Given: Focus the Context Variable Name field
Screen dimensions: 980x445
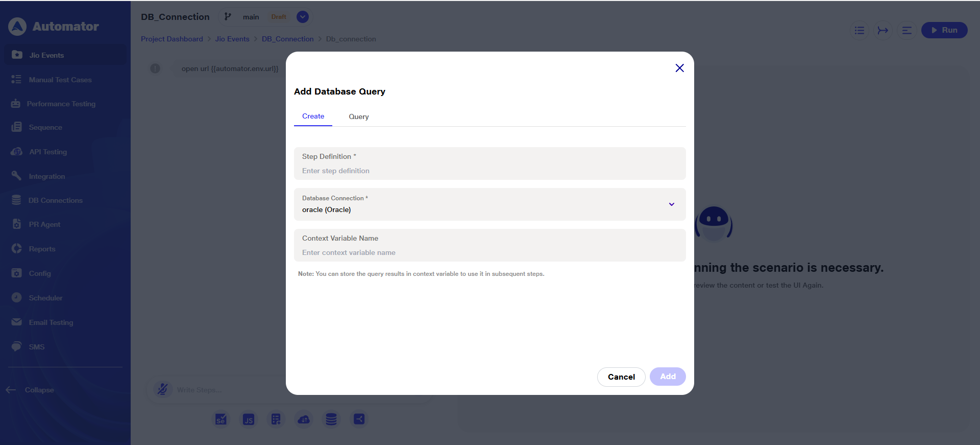Looking at the screenshot, I should (x=489, y=252).
